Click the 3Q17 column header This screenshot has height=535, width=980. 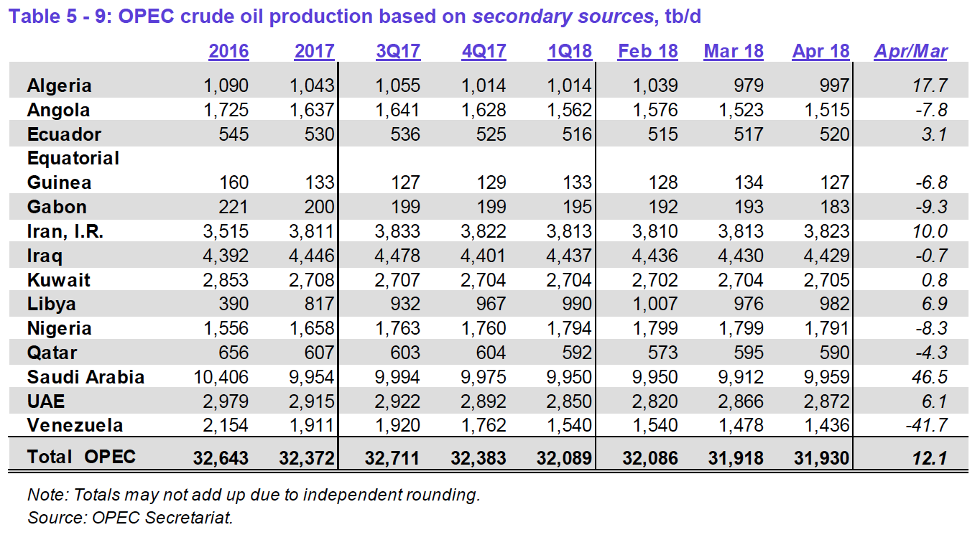tap(398, 51)
